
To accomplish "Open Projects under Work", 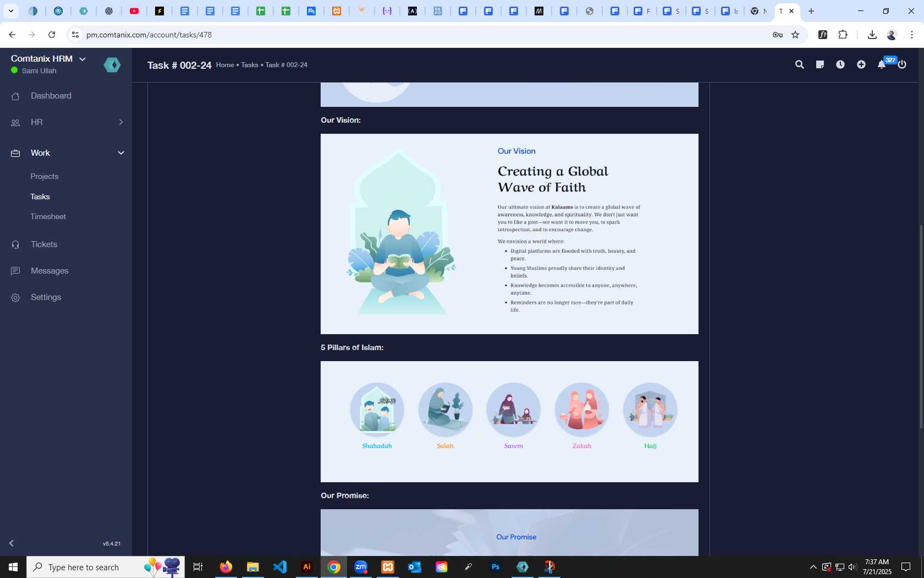I will coord(45,177).
